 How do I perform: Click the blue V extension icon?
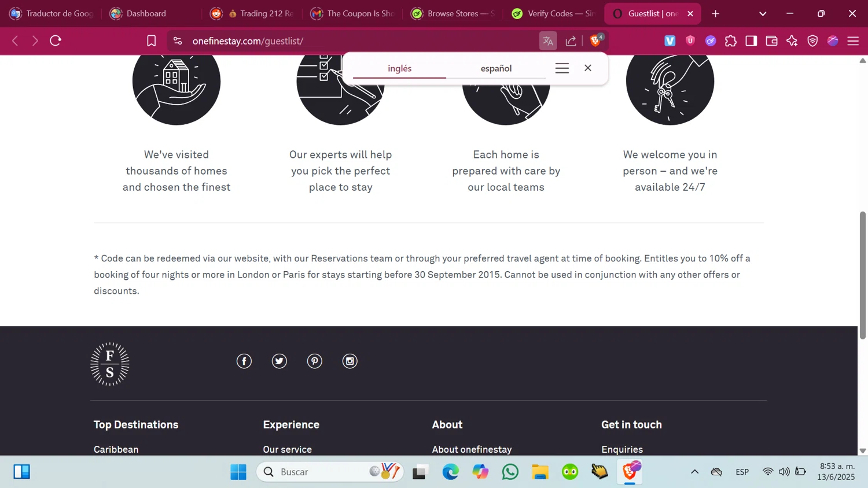pos(670,41)
